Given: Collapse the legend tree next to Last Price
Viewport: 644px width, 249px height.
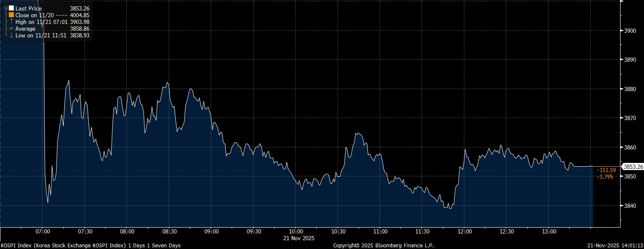Looking at the screenshot, I should (6, 8).
